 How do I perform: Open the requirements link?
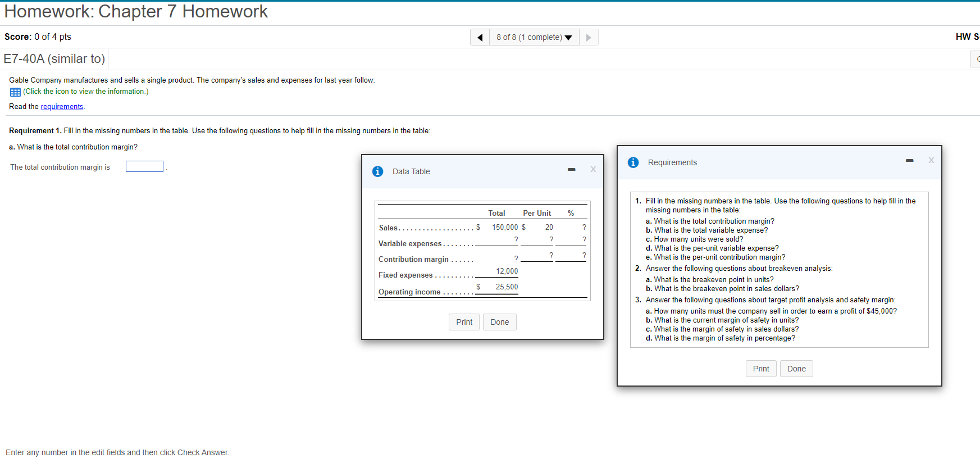tap(62, 107)
